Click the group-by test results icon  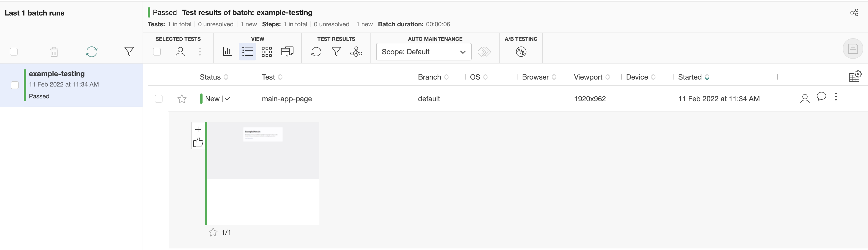356,52
